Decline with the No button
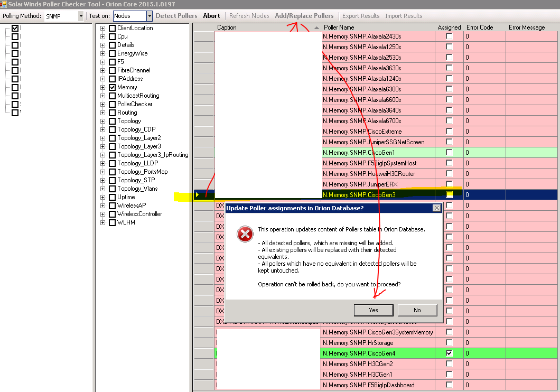This screenshot has width=560, height=392. coord(417,310)
